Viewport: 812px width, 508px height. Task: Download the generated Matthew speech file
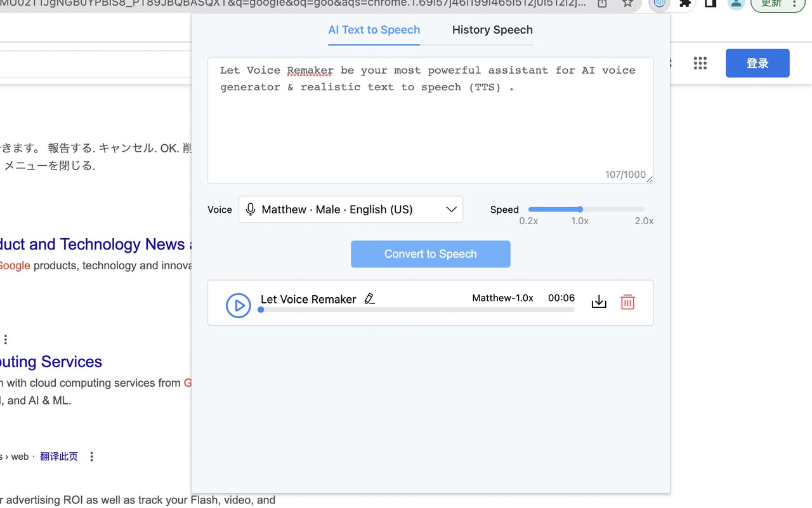[599, 302]
